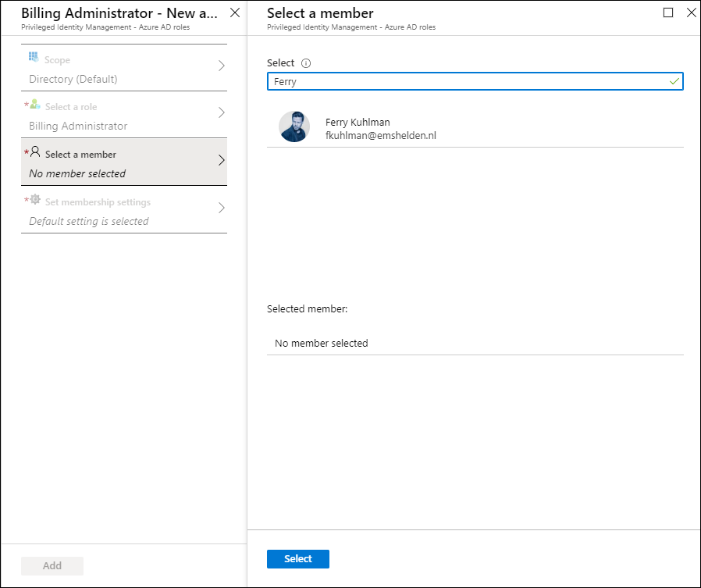
Task: Click the Billing Administrator - New a... title
Action: coord(119,13)
